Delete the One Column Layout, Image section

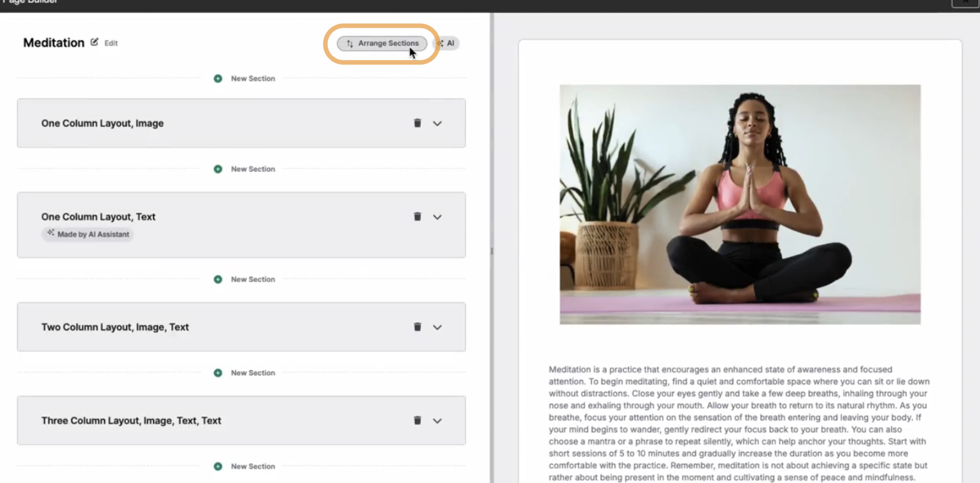[417, 123]
